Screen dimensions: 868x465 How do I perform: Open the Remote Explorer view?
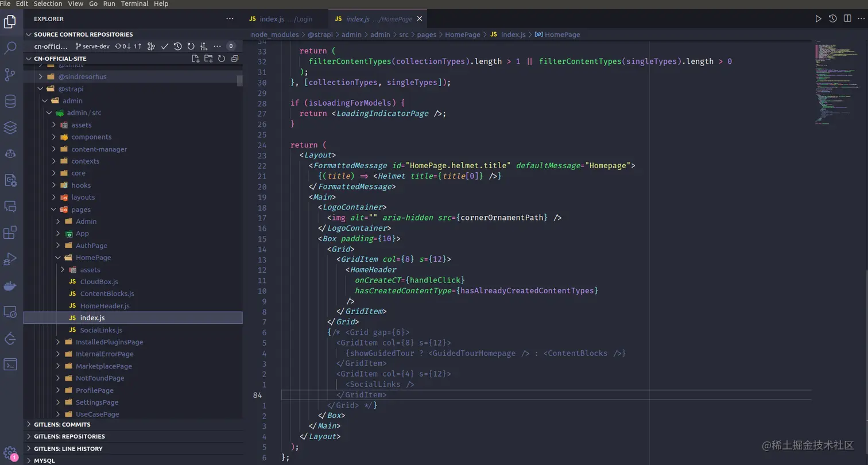click(x=10, y=312)
